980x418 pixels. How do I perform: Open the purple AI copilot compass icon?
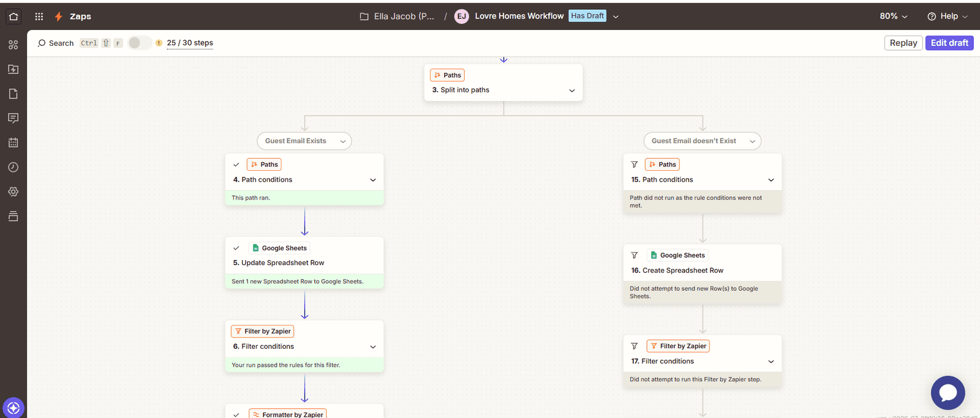click(13, 408)
